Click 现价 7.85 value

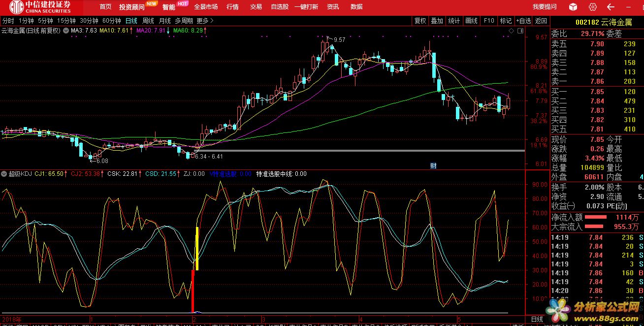597,139
